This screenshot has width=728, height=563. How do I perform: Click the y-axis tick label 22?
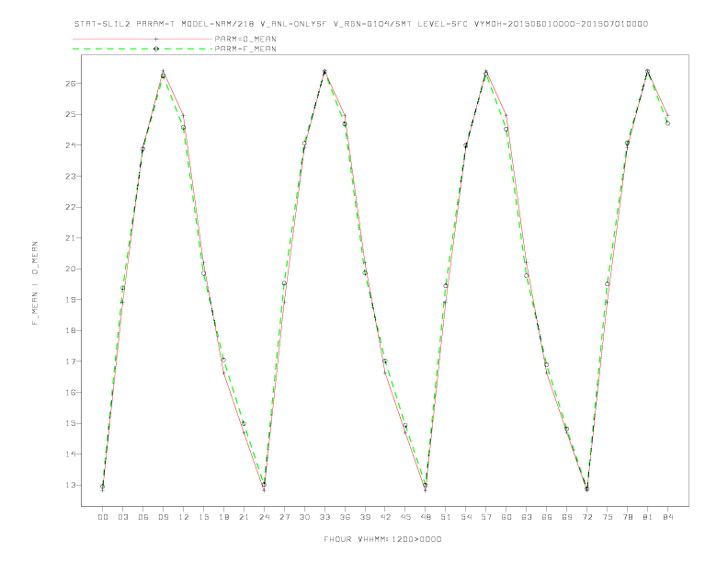(x=71, y=207)
